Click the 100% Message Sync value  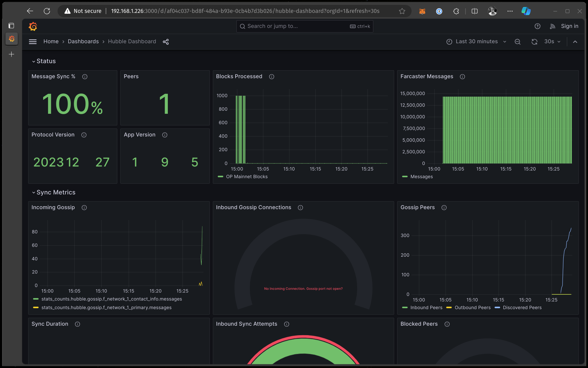pos(73,104)
